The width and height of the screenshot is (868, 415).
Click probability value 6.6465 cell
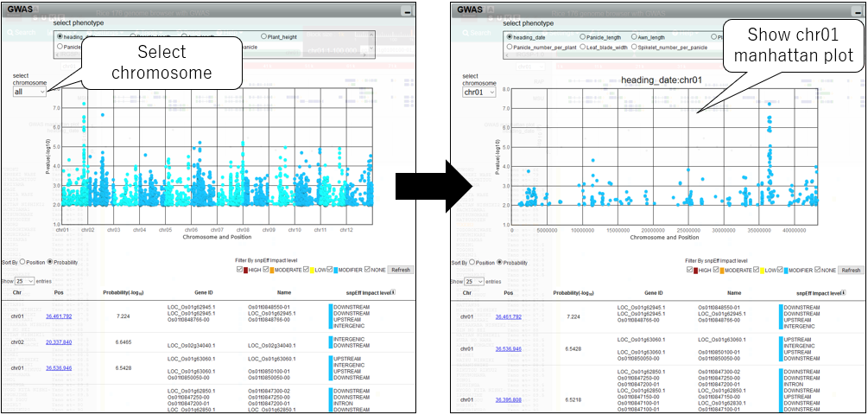point(124,342)
